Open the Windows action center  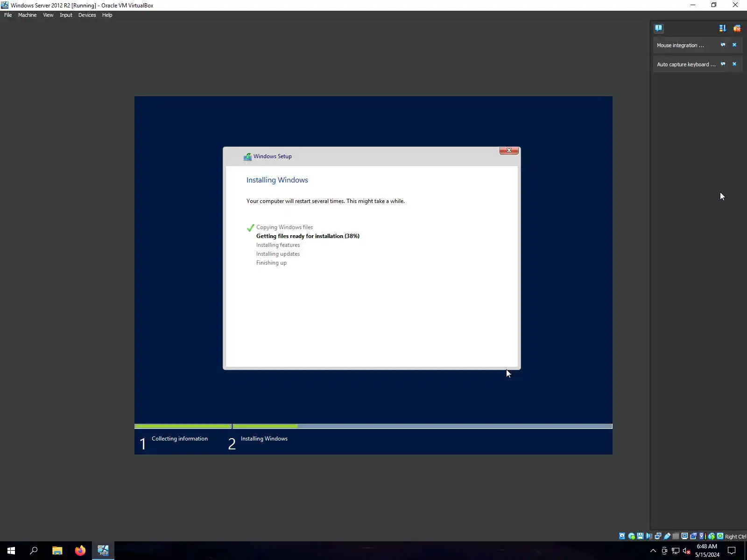coord(732,551)
